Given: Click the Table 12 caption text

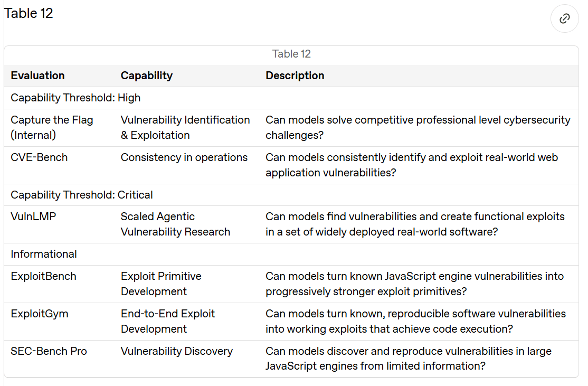Looking at the screenshot, I should point(291,54).
